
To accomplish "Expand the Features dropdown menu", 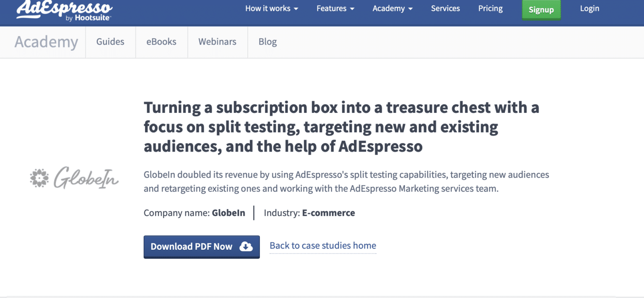I will (335, 8).
